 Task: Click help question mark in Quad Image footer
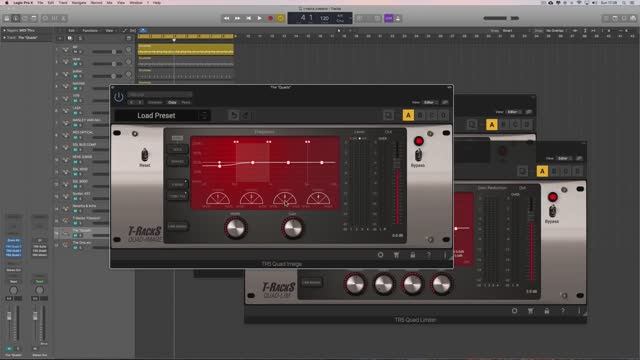coord(429,255)
